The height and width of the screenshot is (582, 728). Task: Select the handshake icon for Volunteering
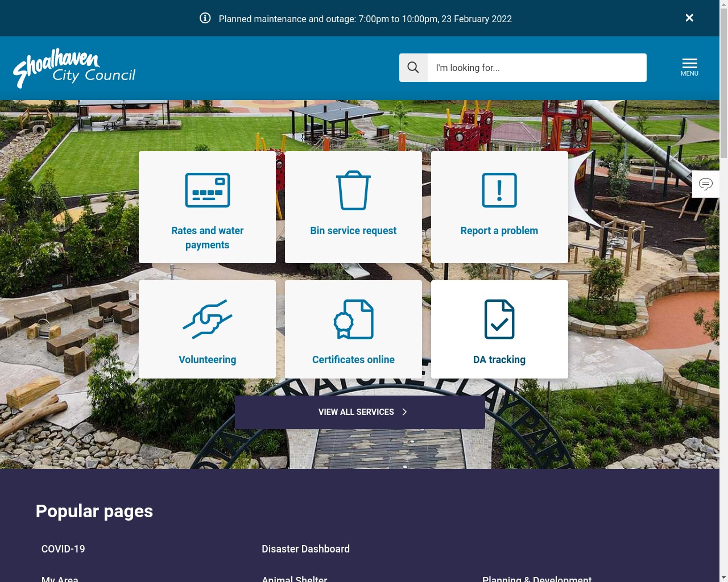pyautogui.click(x=207, y=319)
